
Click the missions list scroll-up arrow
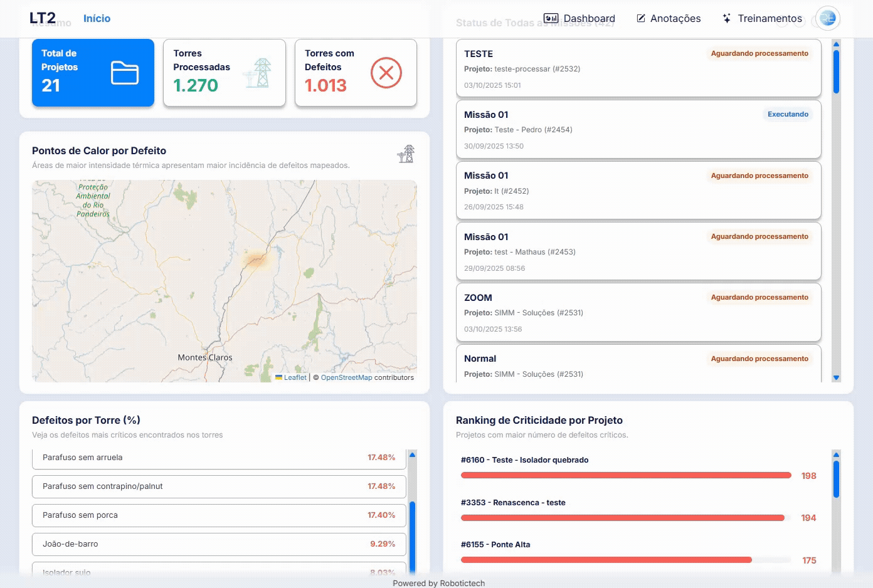(836, 44)
